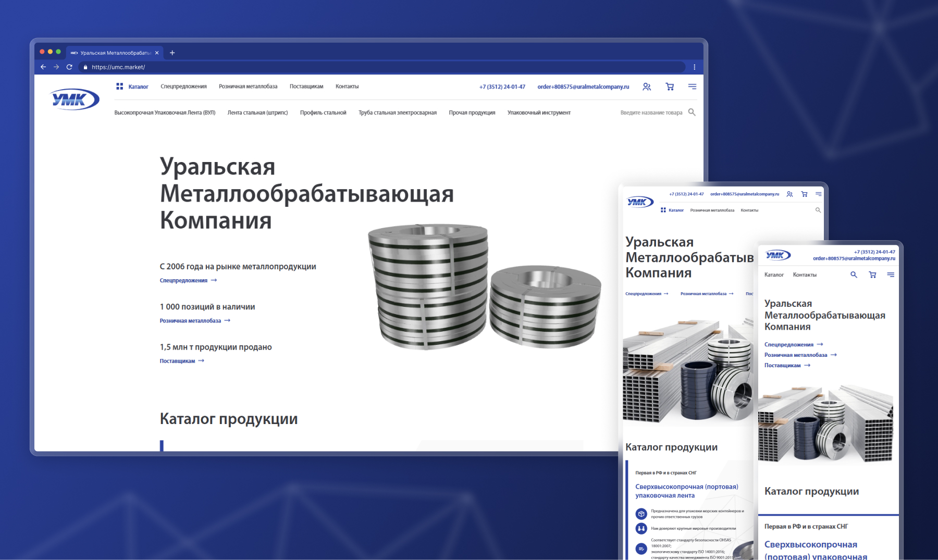Screen dimensions: 938x560
Task: Click the Каталог grid icon in desktop menu
Action: click(119, 86)
